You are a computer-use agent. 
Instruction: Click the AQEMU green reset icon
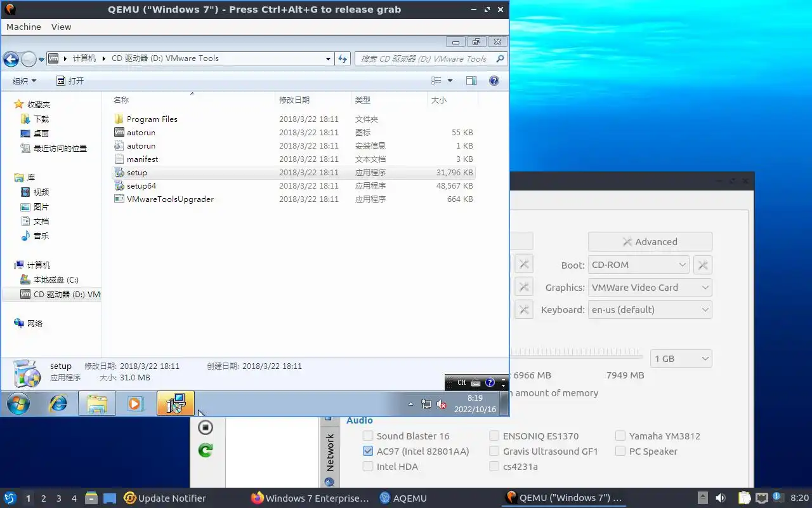(205, 450)
